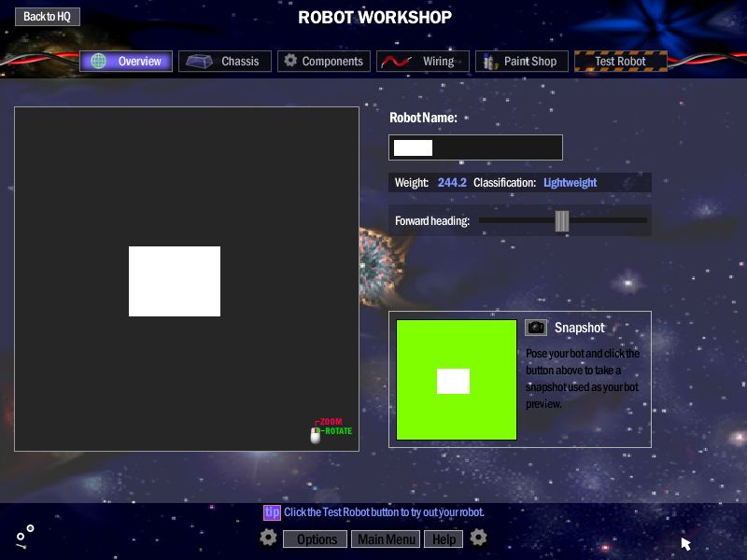Image resolution: width=747 pixels, height=560 pixels.
Task: Click the spray can Paint Shop icon
Action: tap(489, 62)
